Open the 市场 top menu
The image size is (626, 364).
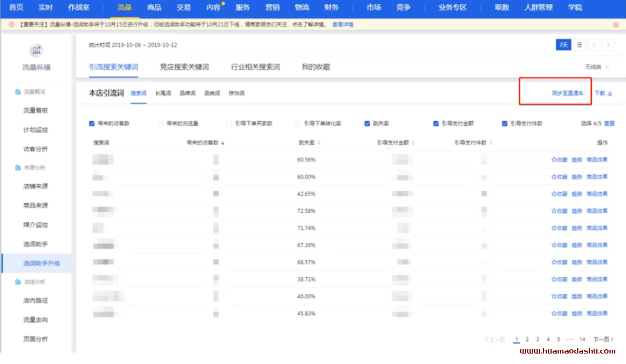374,7
